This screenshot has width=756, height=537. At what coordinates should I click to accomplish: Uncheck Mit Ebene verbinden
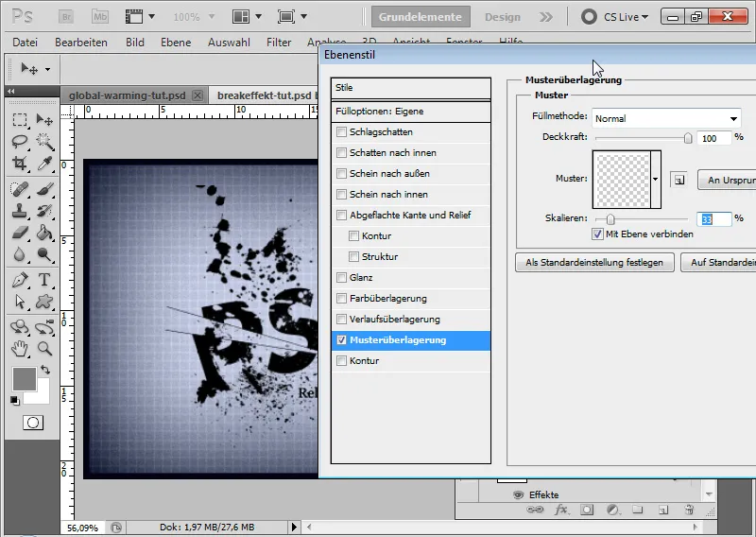coord(597,234)
